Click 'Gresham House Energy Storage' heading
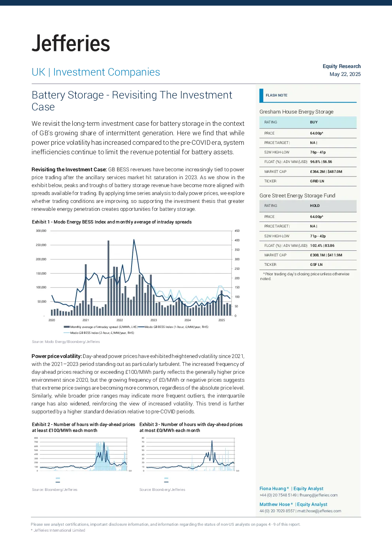The height and width of the screenshot is (555, 392). (x=296, y=112)
